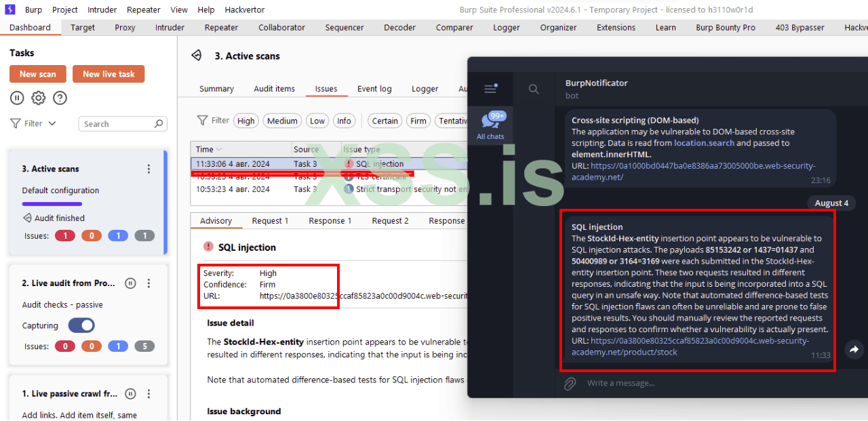Pause all tasks with the pause icon
Viewport: 868px width, 421px height.
(x=17, y=98)
